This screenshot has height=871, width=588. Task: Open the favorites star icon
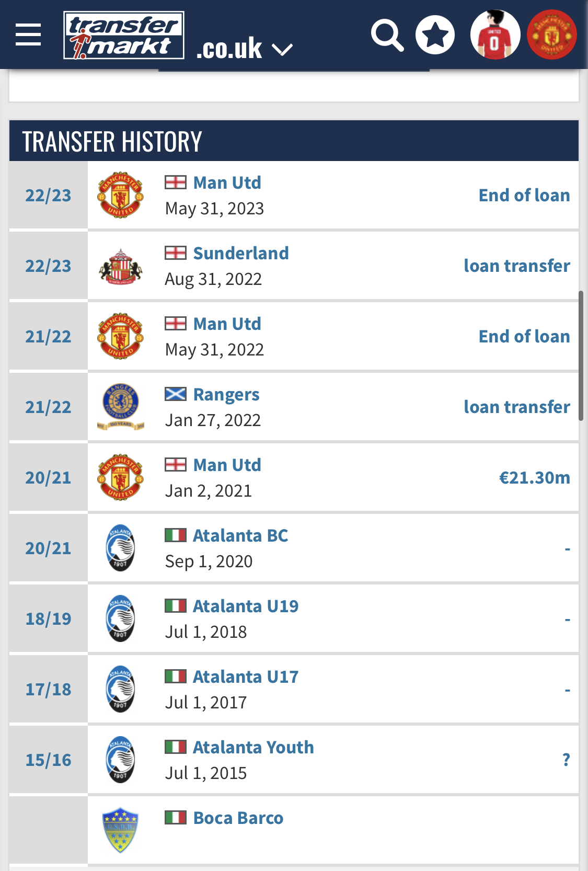(435, 35)
